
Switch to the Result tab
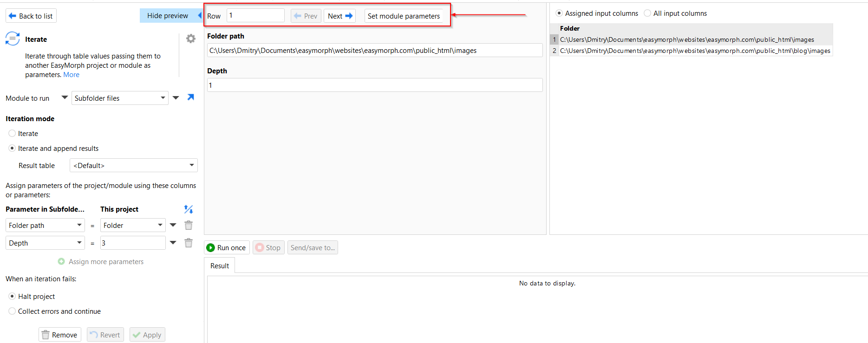tap(220, 266)
